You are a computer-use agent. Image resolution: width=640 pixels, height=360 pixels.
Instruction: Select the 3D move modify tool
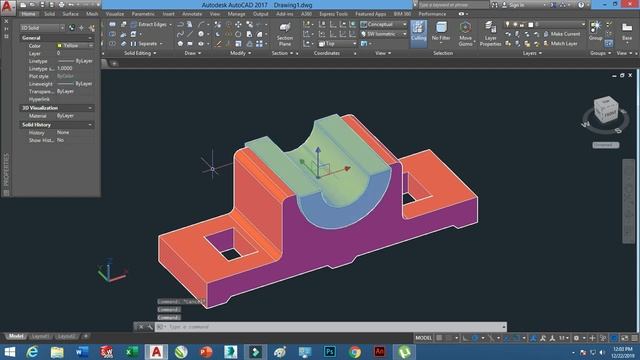(x=238, y=25)
